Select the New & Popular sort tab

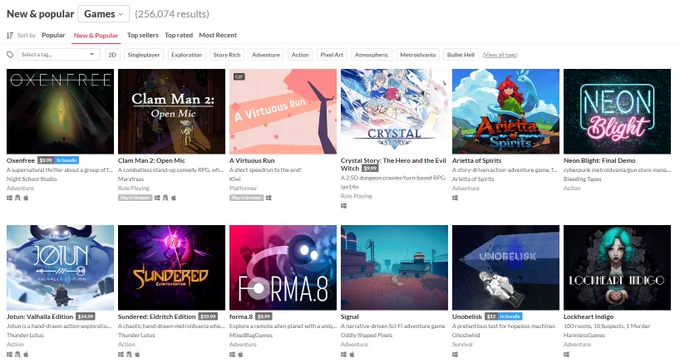(96, 35)
